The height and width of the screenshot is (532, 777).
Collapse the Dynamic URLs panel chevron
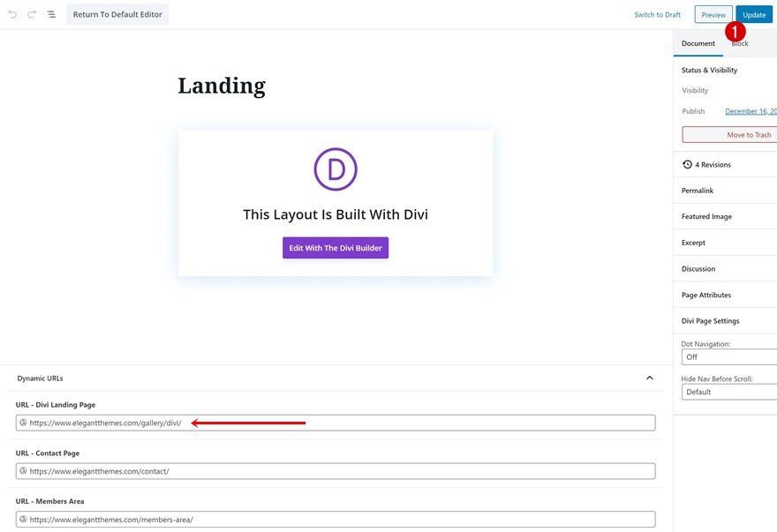point(650,378)
